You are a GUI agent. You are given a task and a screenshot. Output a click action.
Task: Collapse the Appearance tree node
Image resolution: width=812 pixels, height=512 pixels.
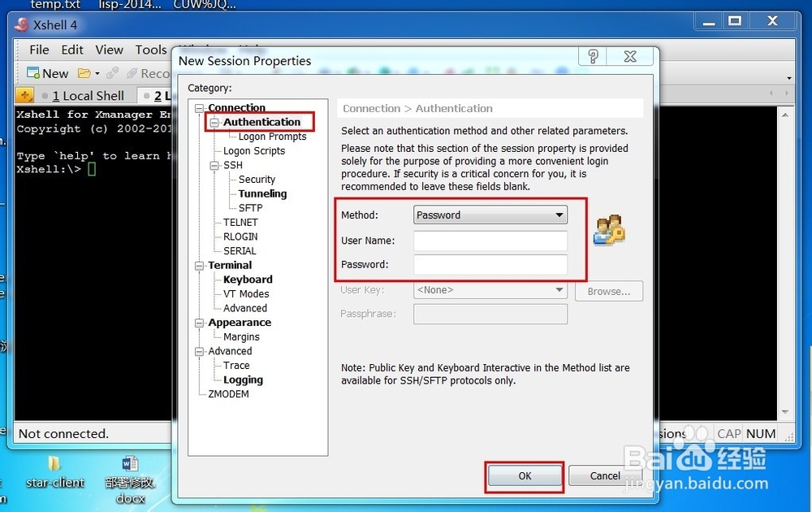(x=200, y=323)
